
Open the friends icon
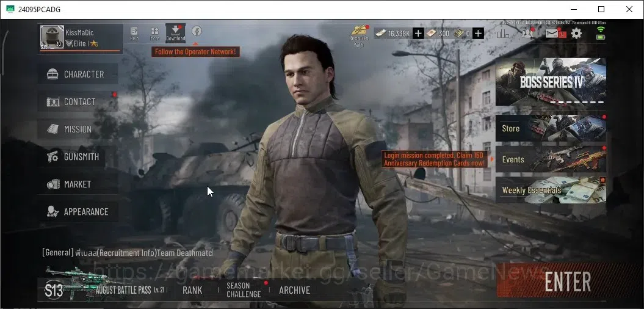coord(527,34)
